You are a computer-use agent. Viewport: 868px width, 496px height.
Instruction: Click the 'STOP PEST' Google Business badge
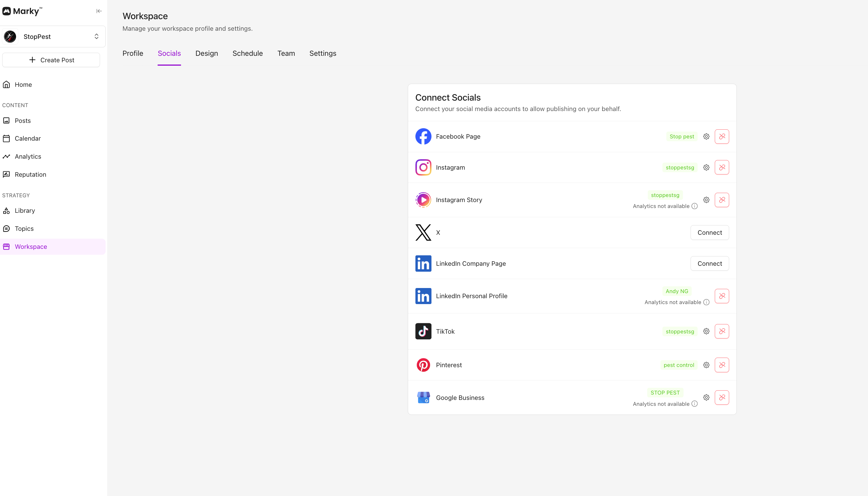pos(665,393)
